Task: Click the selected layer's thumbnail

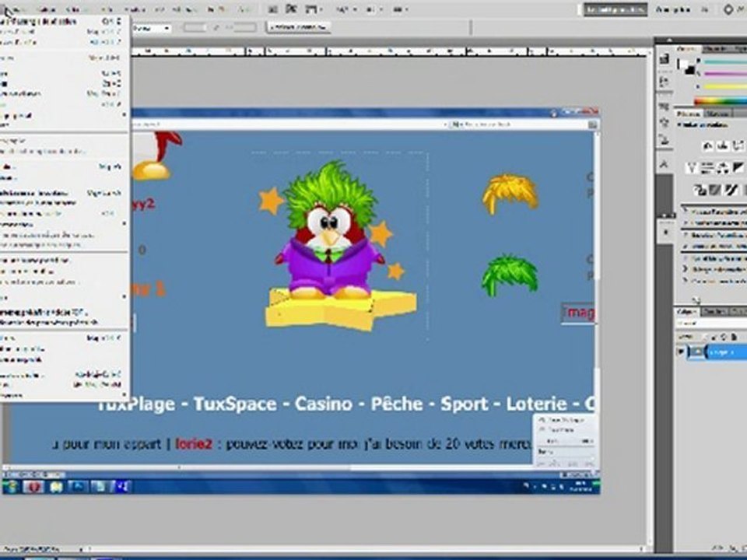Action: pos(697,352)
